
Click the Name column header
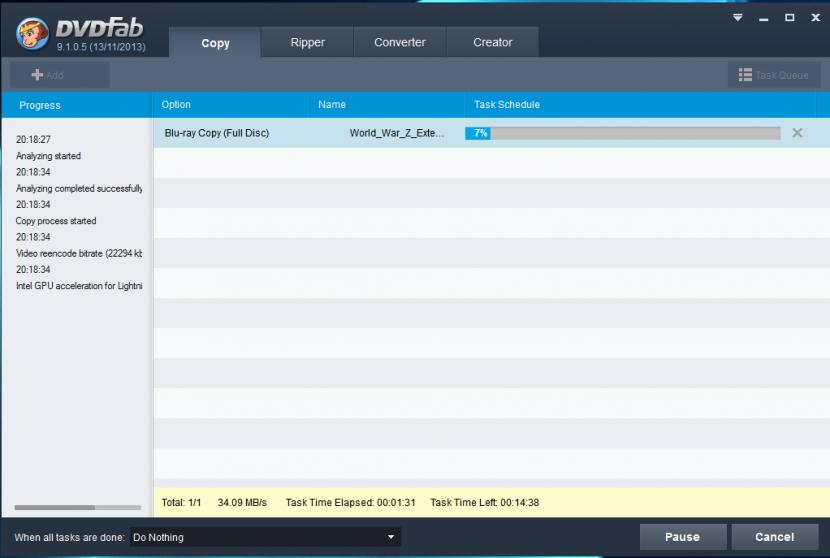386,105
